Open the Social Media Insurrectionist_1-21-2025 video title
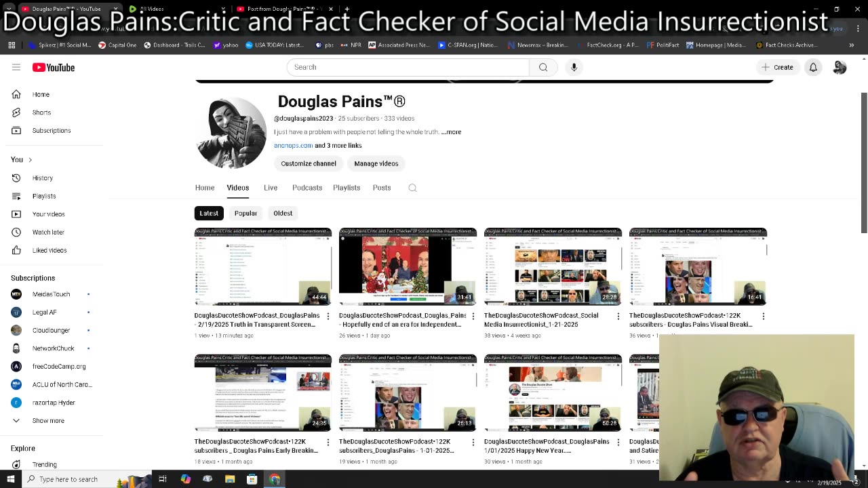The height and width of the screenshot is (488, 868). coord(541,320)
